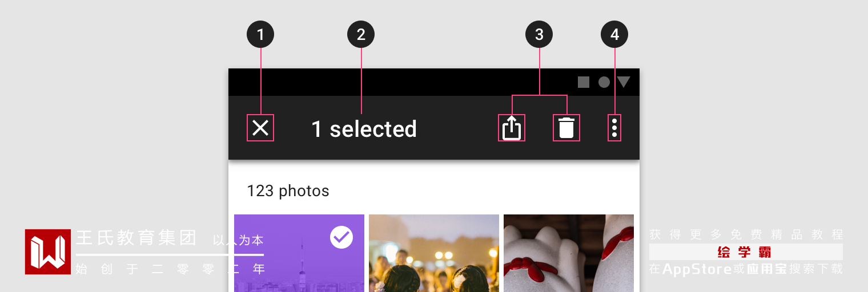
Task: Click the 王氏教育集团 watermark text
Action: [136, 238]
